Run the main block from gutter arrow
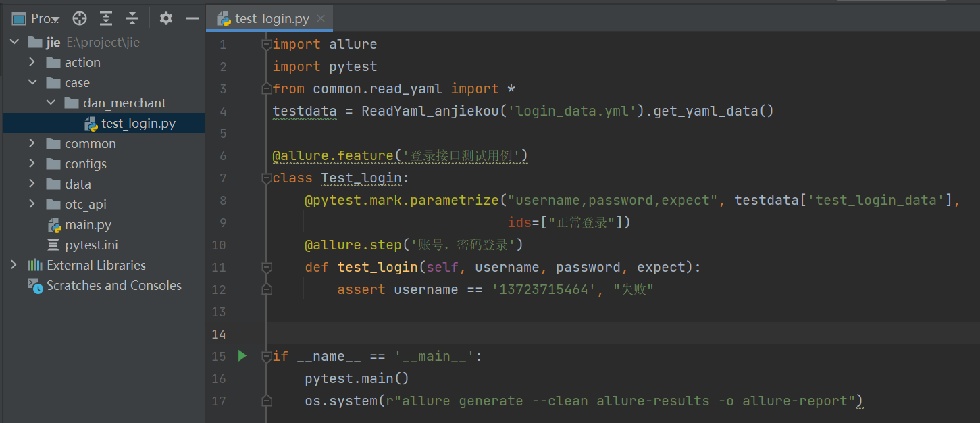This screenshot has height=423, width=980. pyautogui.click(x=242, y=355)
